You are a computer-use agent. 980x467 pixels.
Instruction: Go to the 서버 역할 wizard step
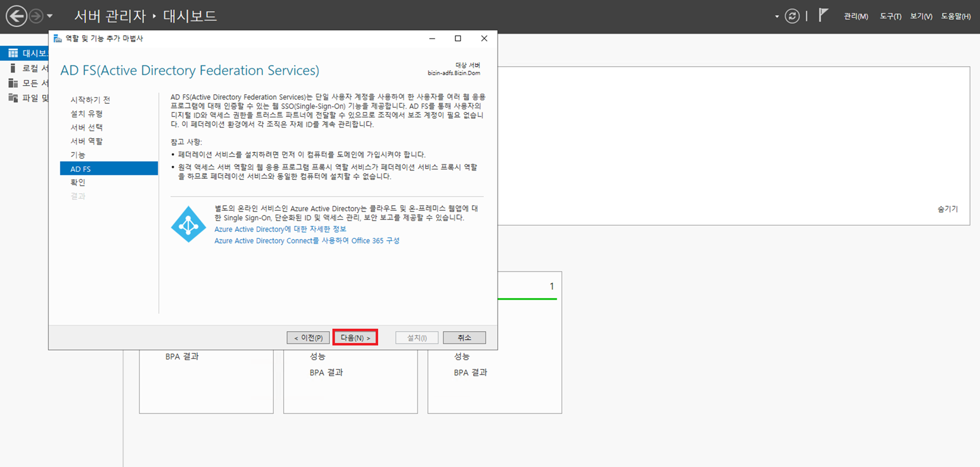coord(86,141)
